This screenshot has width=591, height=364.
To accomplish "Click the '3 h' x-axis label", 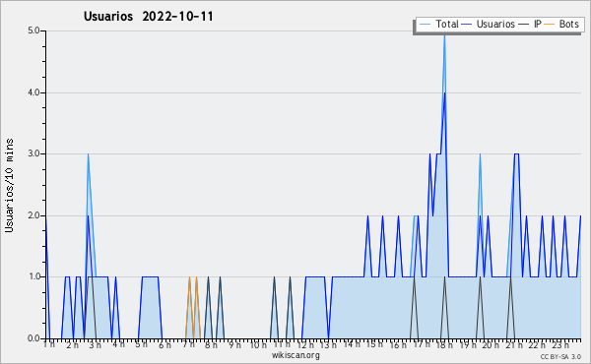I will [95, 344].
